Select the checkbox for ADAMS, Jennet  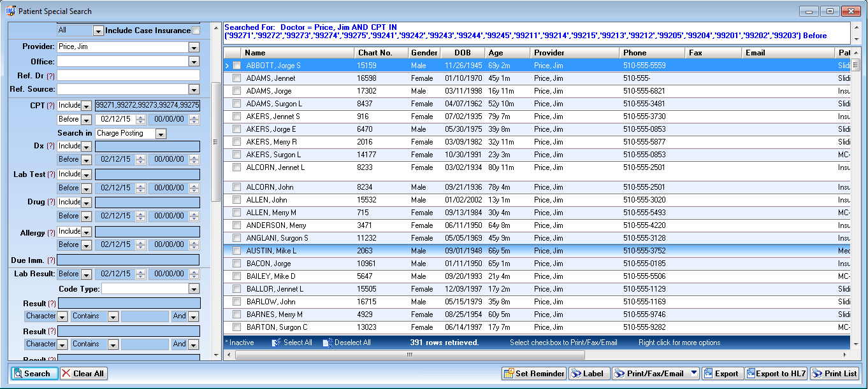click(236, 78)
